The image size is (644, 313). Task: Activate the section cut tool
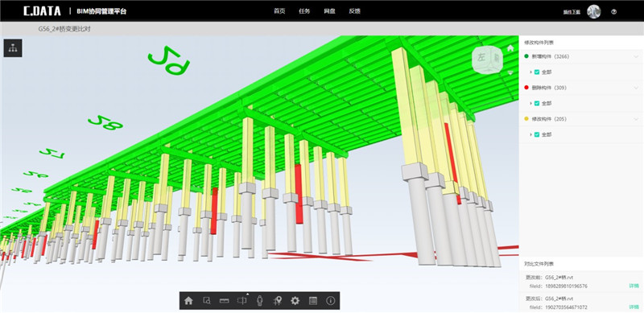click(242, 301)
